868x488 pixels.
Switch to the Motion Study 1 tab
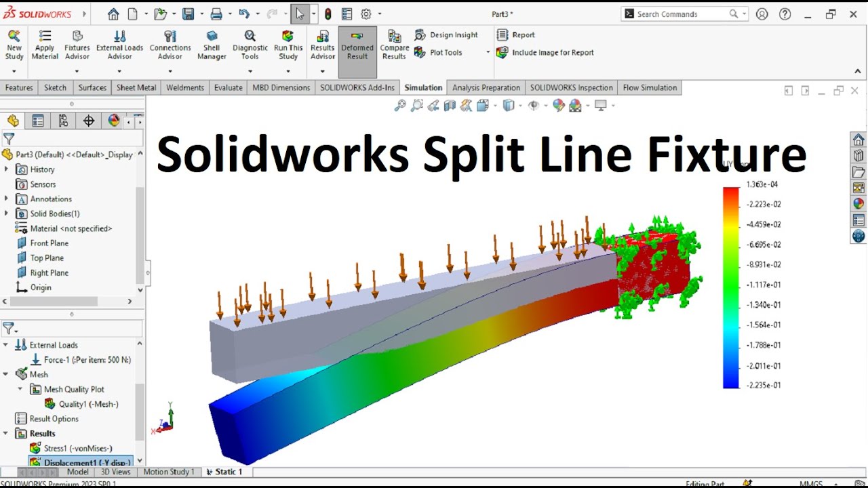pyautogui.click(x=169, y=472)
